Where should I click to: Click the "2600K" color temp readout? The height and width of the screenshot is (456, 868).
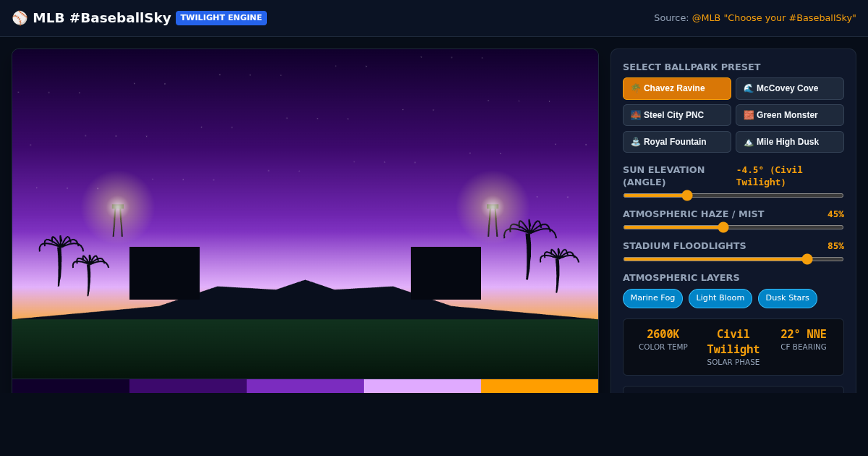point(663,334)
